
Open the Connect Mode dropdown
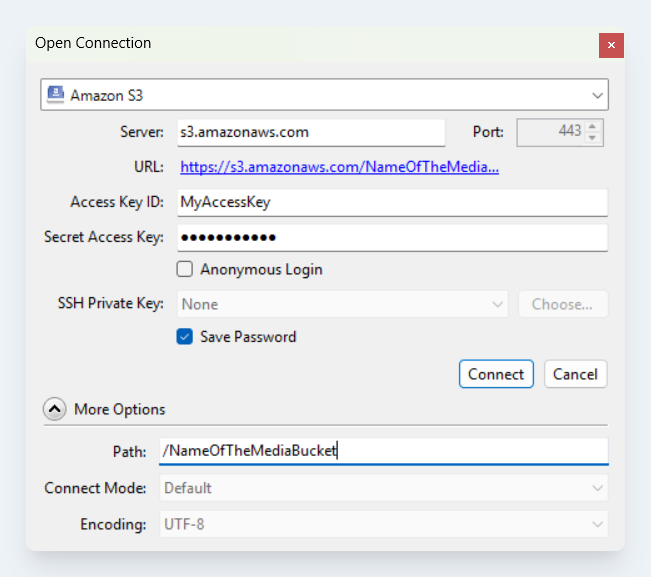click(384, 488)
